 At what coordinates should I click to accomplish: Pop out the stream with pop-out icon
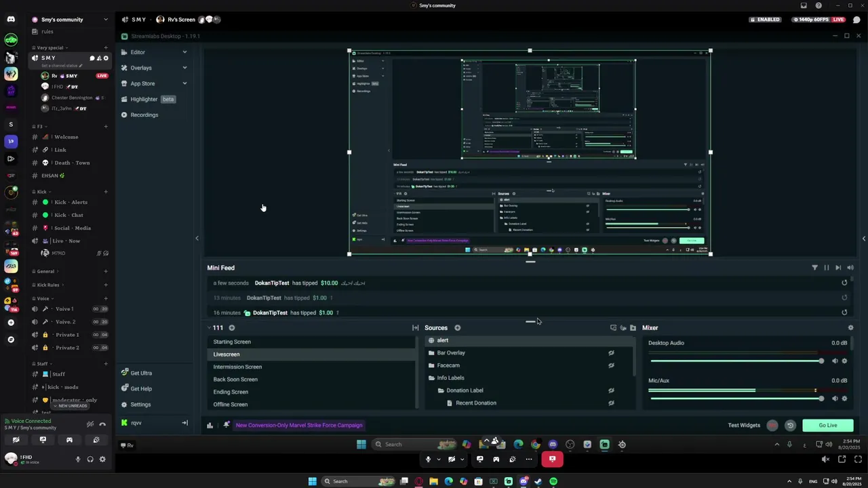coord(842,459)
